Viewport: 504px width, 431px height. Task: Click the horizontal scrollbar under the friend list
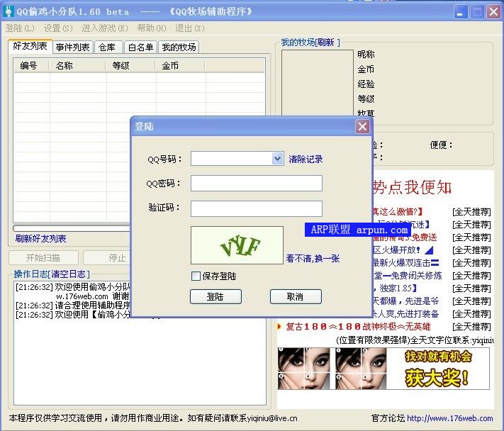click(72, 228)
